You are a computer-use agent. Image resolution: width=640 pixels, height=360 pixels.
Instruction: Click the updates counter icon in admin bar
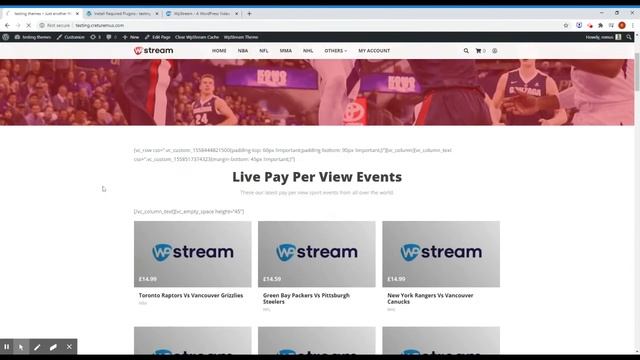click(x=95, y=37)
